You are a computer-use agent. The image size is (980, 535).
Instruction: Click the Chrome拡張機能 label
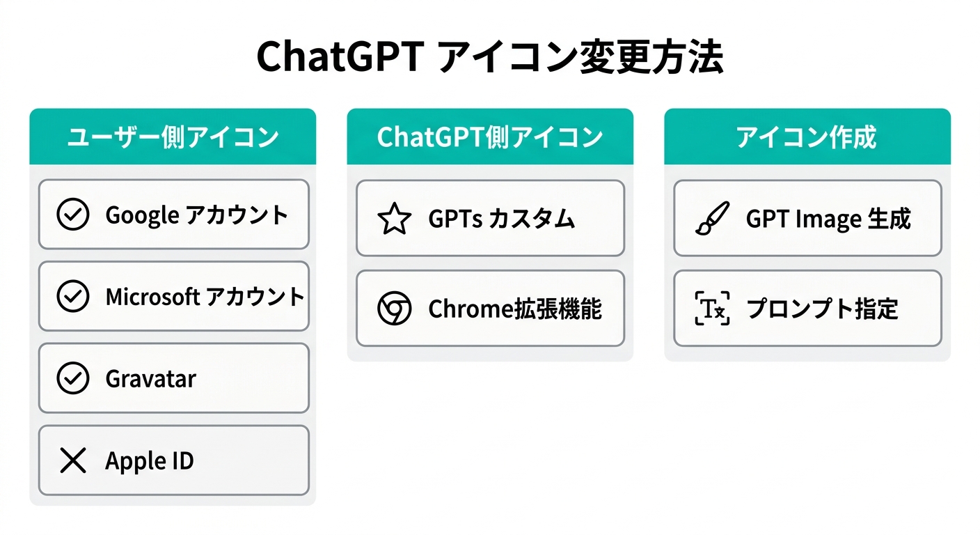[514, 309]
